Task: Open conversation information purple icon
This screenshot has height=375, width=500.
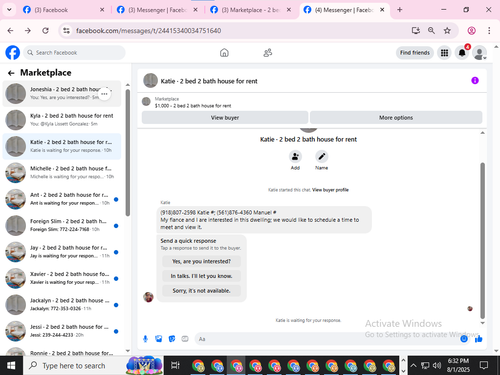Action: pos(475,80)
